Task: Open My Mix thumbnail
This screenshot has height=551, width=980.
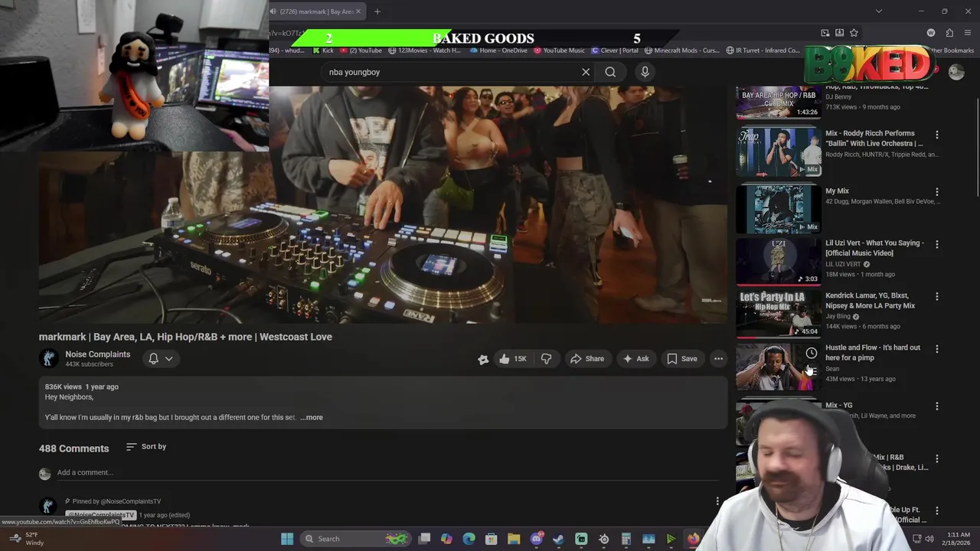Action: click(778, 209)
